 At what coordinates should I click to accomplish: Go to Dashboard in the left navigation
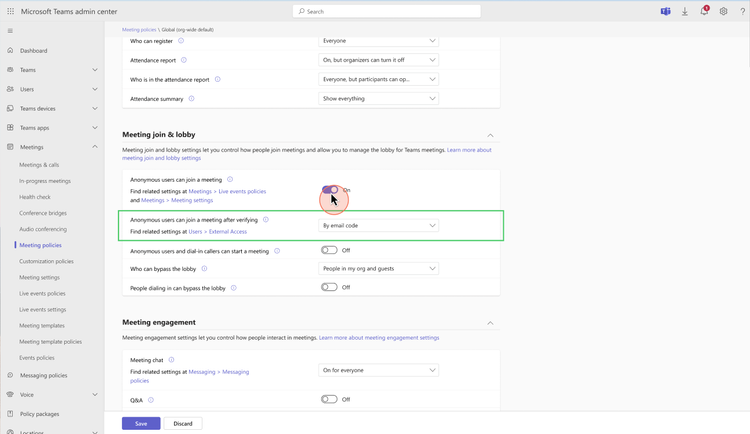tap(33, 50)
